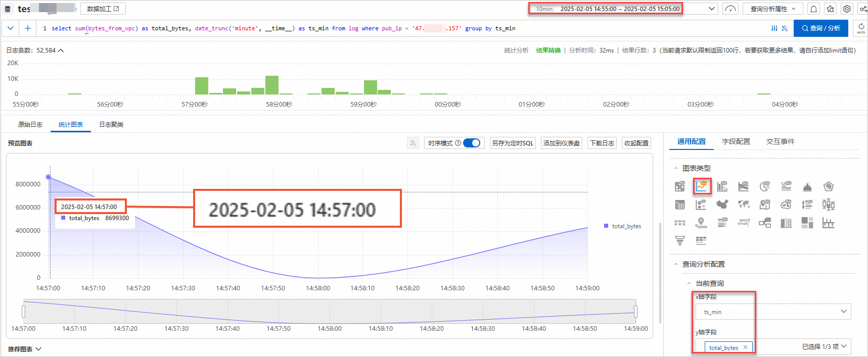The width and height of the screenshot is (868, 357).
Task: Click the share icon at top right
Action: 863,9
